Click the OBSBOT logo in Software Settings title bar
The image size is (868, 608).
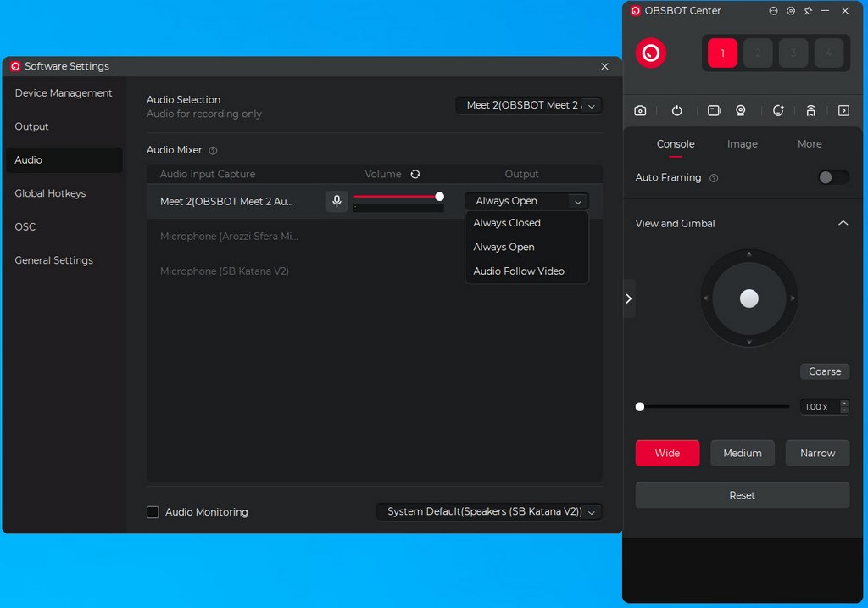tap(15, 66)
